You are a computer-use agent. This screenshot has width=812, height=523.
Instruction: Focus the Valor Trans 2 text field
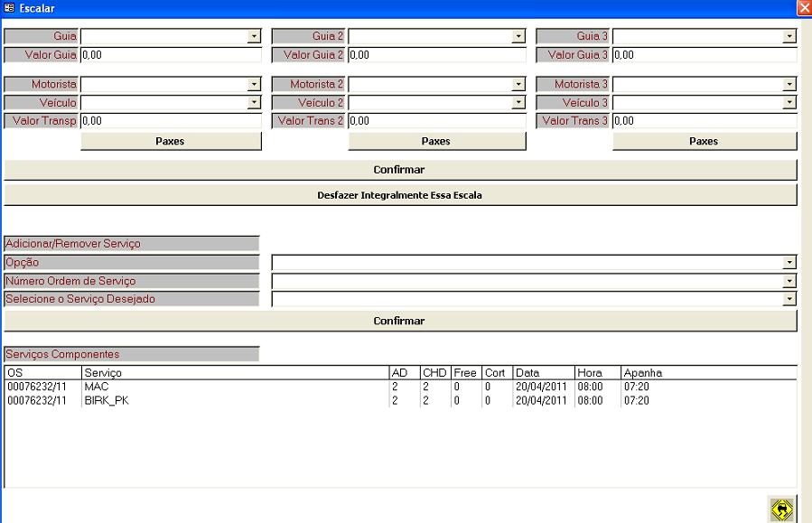pos(436,120)
